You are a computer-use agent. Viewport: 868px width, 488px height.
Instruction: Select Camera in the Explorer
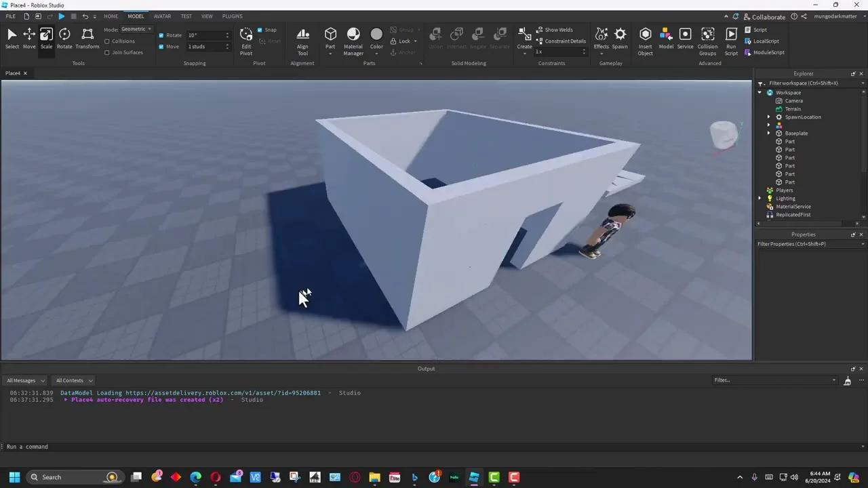tap(793, 101)
